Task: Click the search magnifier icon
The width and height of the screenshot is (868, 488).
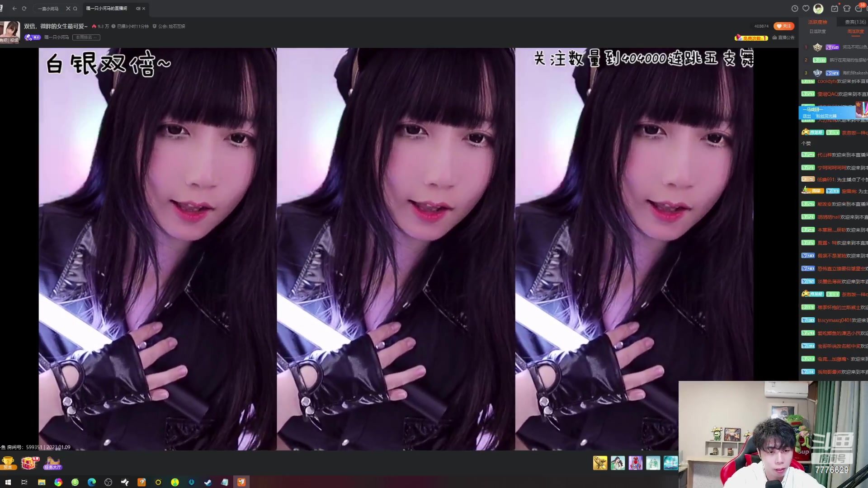Action: coord(75,9)
